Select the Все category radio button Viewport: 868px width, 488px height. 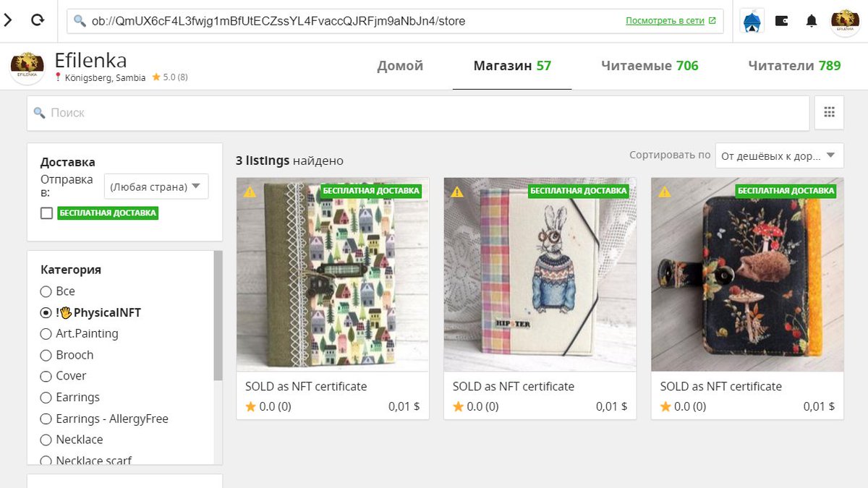46,291
